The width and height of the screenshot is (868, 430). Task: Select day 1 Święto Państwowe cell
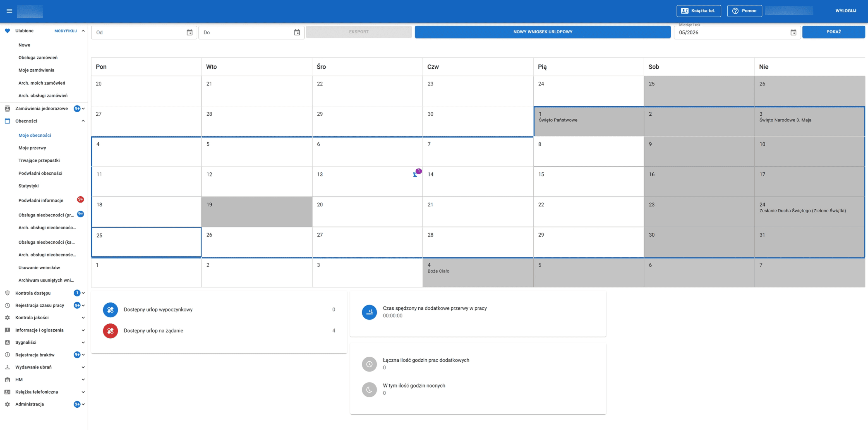589,121
